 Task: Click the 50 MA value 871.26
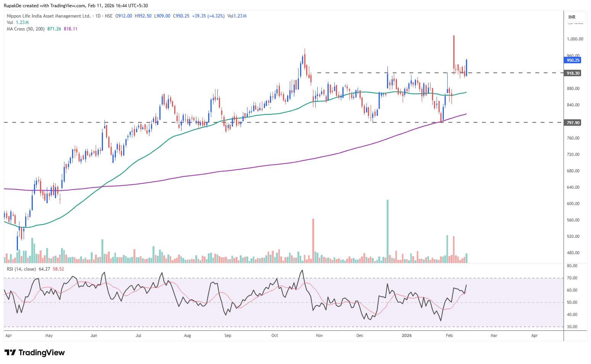click(x=54, y=29)
